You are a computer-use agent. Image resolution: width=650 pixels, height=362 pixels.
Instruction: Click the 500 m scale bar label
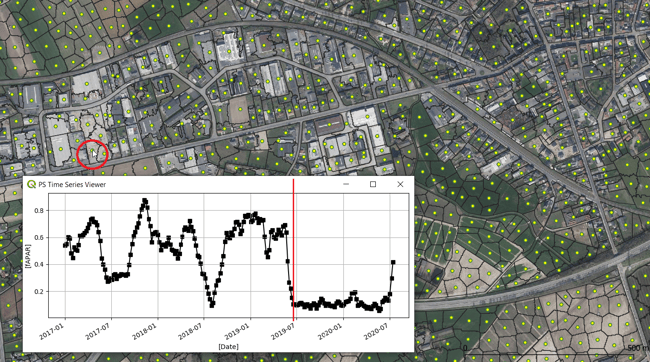(637, 348)
